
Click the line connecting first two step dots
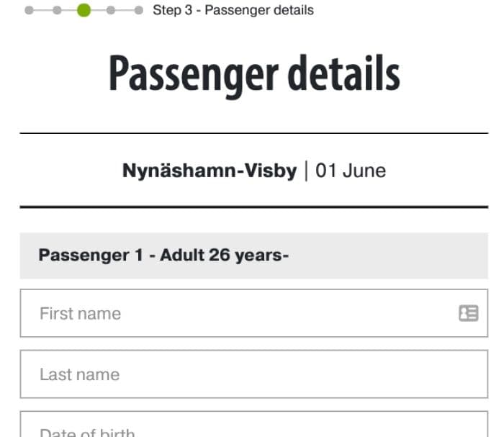click(42, 11)
